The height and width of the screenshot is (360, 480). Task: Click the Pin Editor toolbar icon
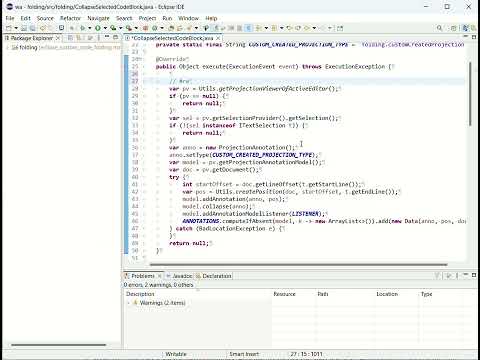point(340,28)
